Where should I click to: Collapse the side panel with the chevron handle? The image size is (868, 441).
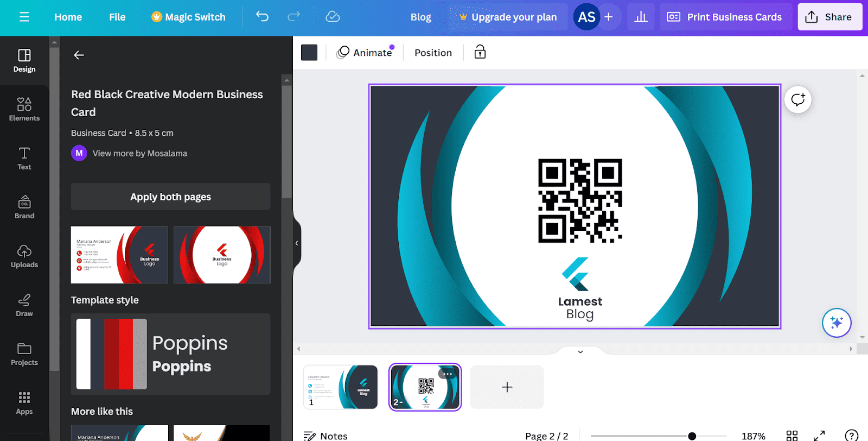point(297,243)
